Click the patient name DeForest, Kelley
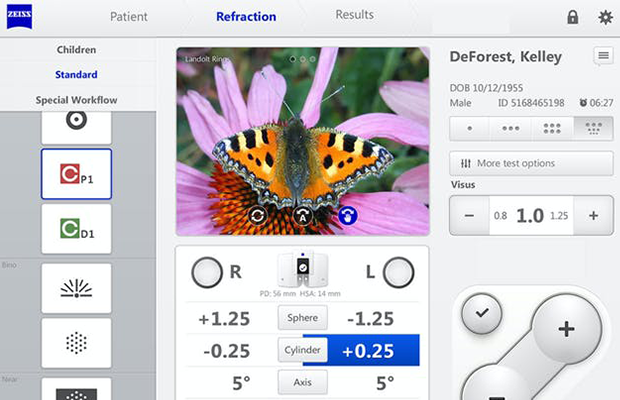620x400 pixels. click(506, 57)
